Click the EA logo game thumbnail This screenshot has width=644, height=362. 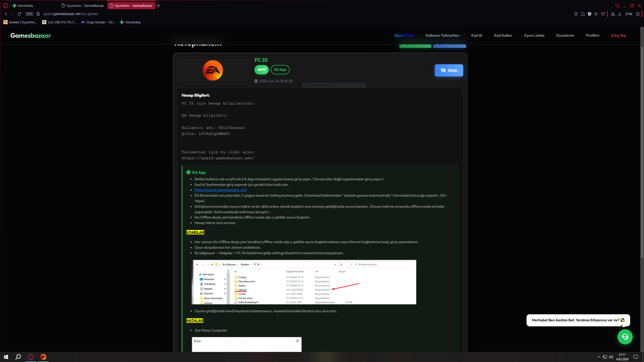pyautogui.click(x=213, y=70)
